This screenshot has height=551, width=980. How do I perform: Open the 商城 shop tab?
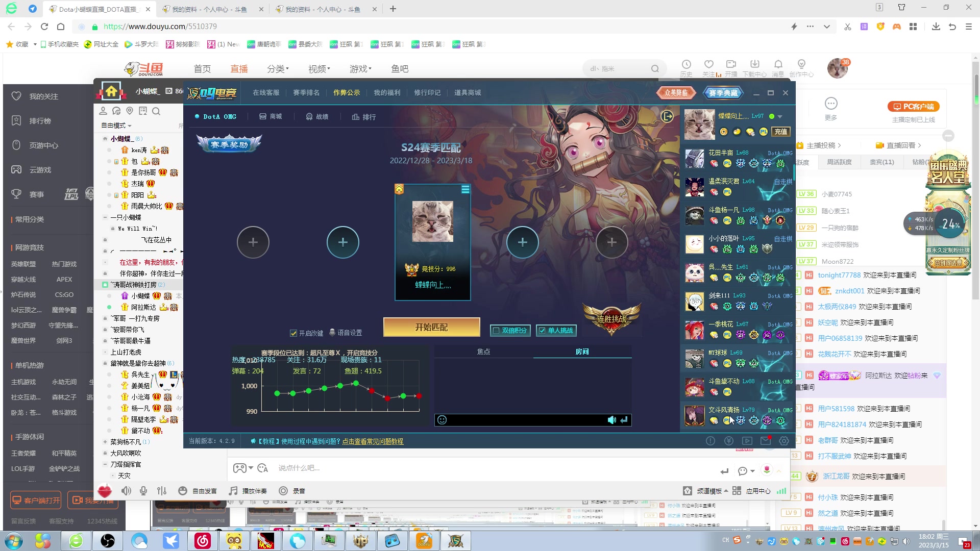coord(271,117)
